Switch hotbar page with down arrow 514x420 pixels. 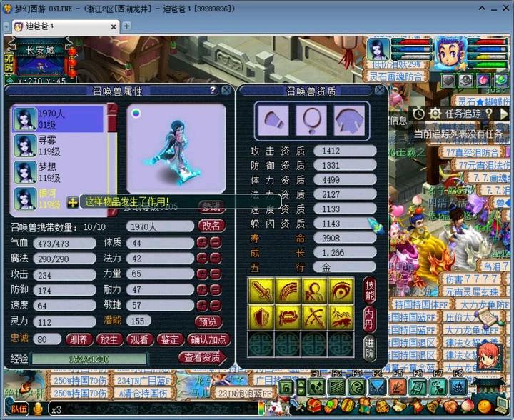click(x=301, y=392)
